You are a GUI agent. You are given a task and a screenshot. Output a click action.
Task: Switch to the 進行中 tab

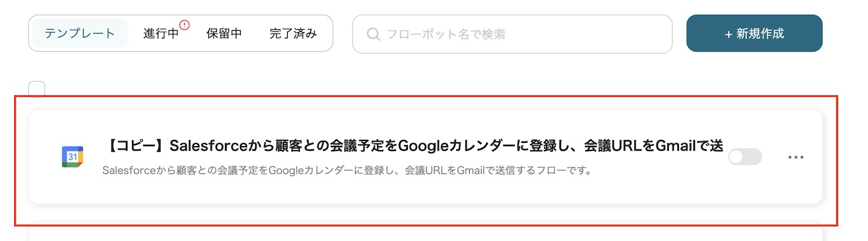[x=161, y=34]
